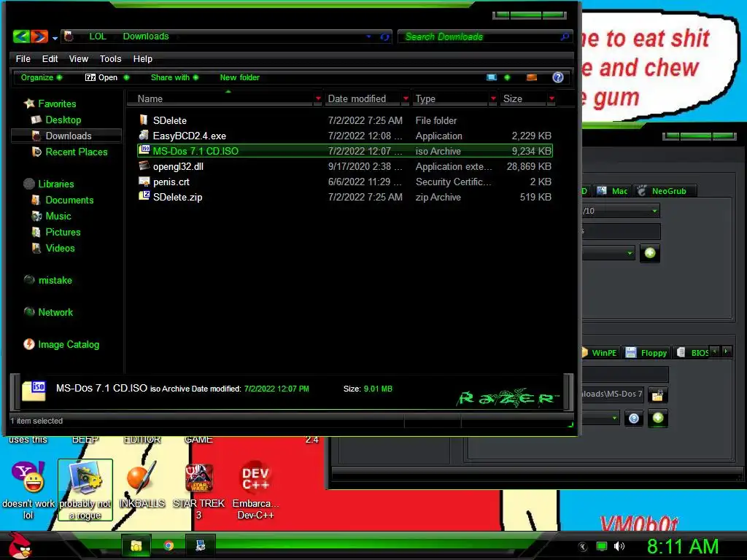Open the File menu
Image resolution: width=747 pixels, height=560 pixels.
coord(23,58)
